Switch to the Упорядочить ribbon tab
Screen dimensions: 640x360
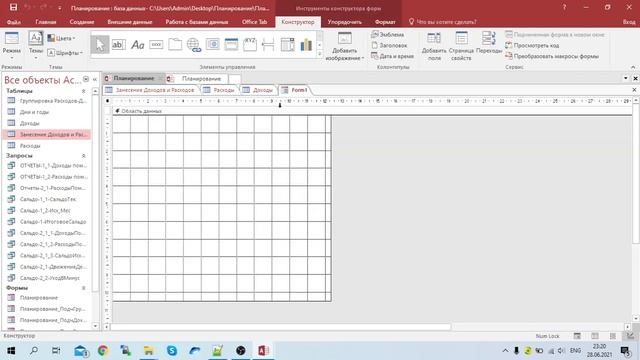click(344, 22)
